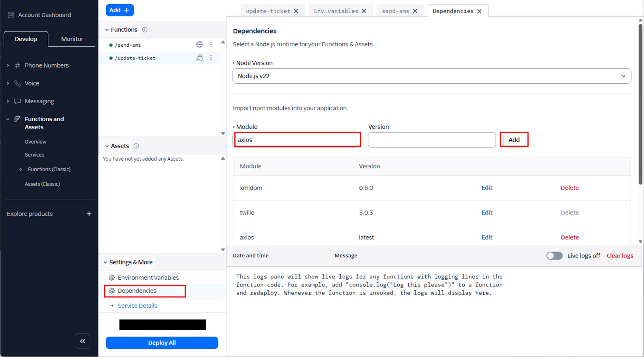Image resolution: width=644 pixels, height=357 pixels.
Task: Click the Dependencies gear icon
Action: pos(112,291)
